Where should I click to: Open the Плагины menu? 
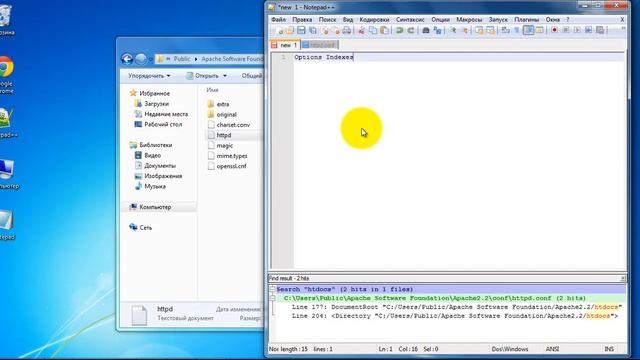(527, 19)
